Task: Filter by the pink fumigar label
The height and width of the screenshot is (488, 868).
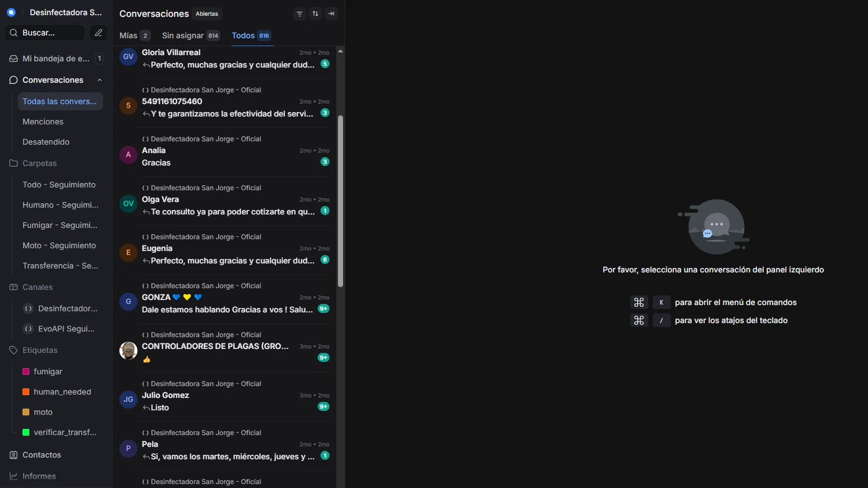Action: (x=60, y=371)
